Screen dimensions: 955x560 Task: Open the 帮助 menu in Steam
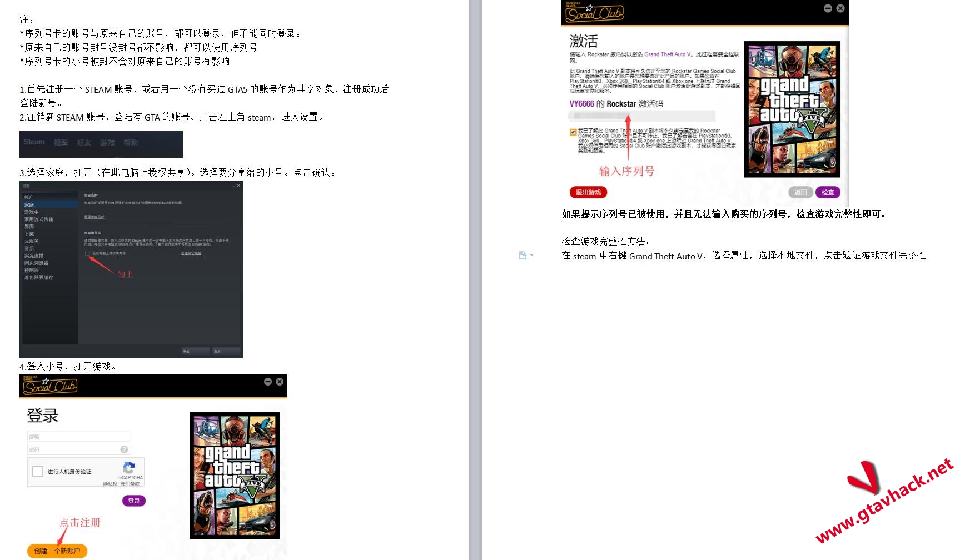coord(131,142)
